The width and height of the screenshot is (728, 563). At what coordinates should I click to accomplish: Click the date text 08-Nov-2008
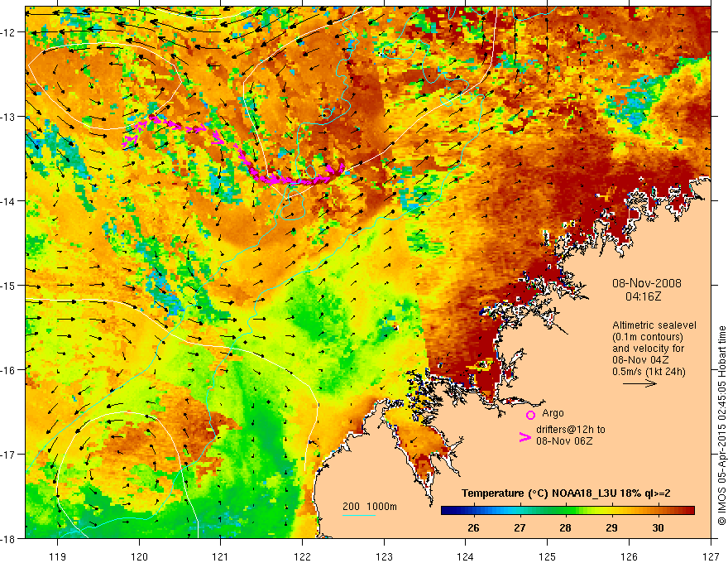(x=647, y=283)
